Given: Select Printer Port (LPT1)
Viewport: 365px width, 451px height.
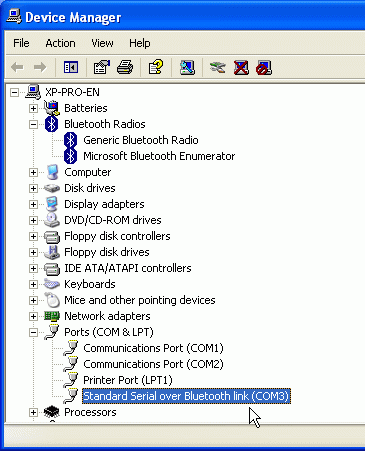Looking at the screenshot, I should [x=128, y=380].
